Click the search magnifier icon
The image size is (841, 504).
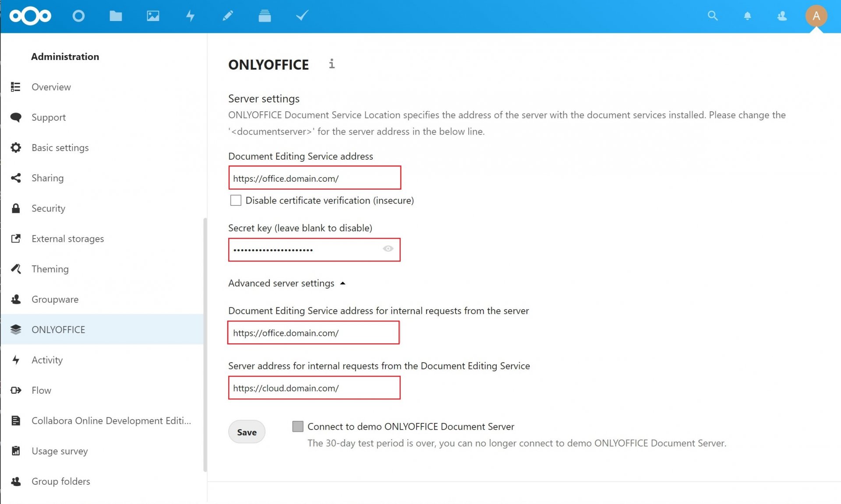(x=713, y=16)
